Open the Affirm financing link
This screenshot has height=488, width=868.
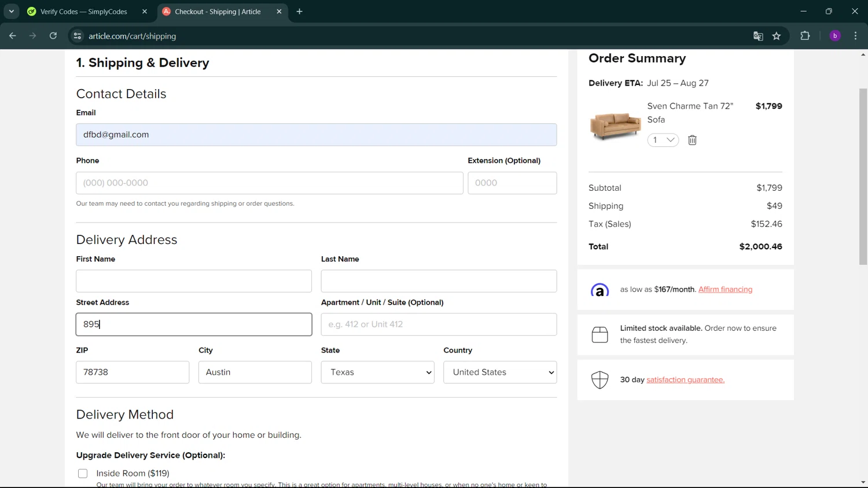pyautogui.click(x=725, y=290)
